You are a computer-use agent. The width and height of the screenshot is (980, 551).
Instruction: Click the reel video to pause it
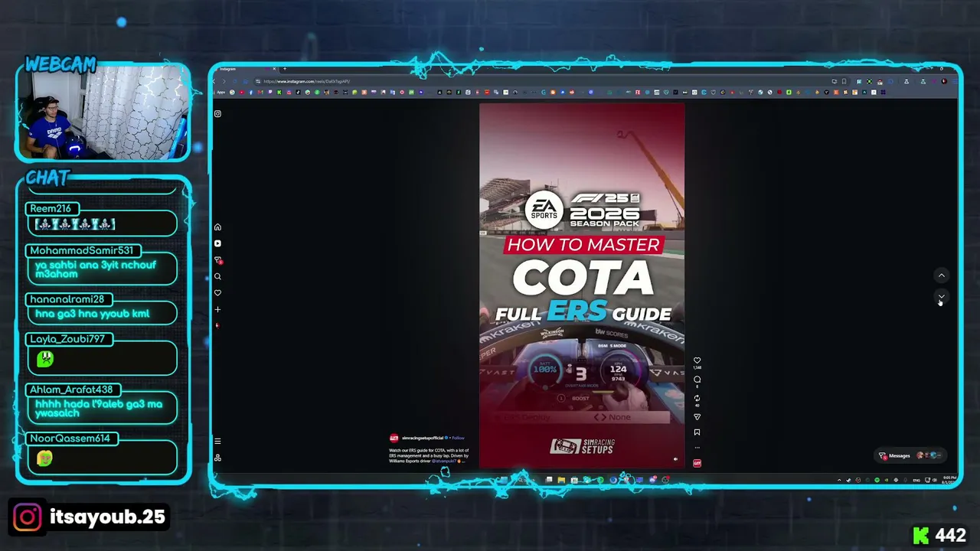582,285
